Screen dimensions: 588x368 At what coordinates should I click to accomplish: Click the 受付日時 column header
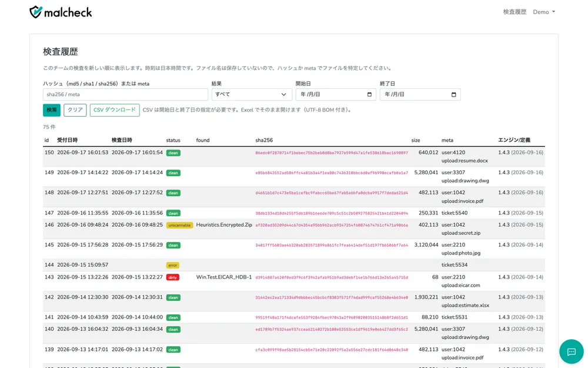[x=68, y=140]
